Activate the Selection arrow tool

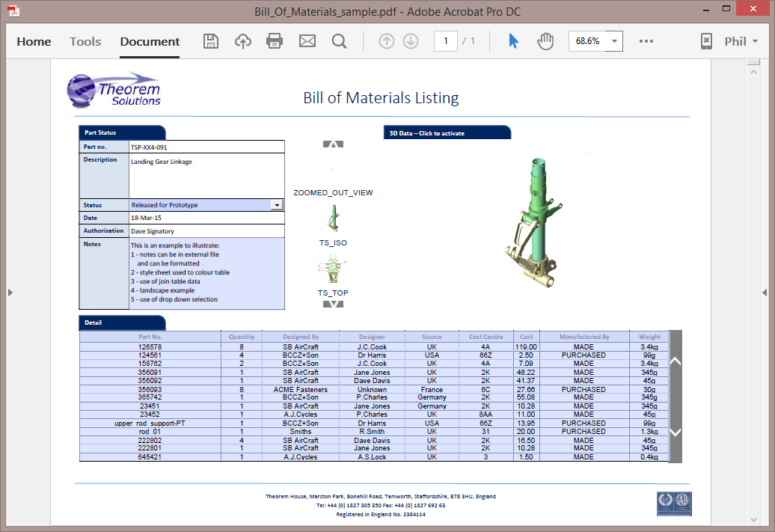click(512, 41)
